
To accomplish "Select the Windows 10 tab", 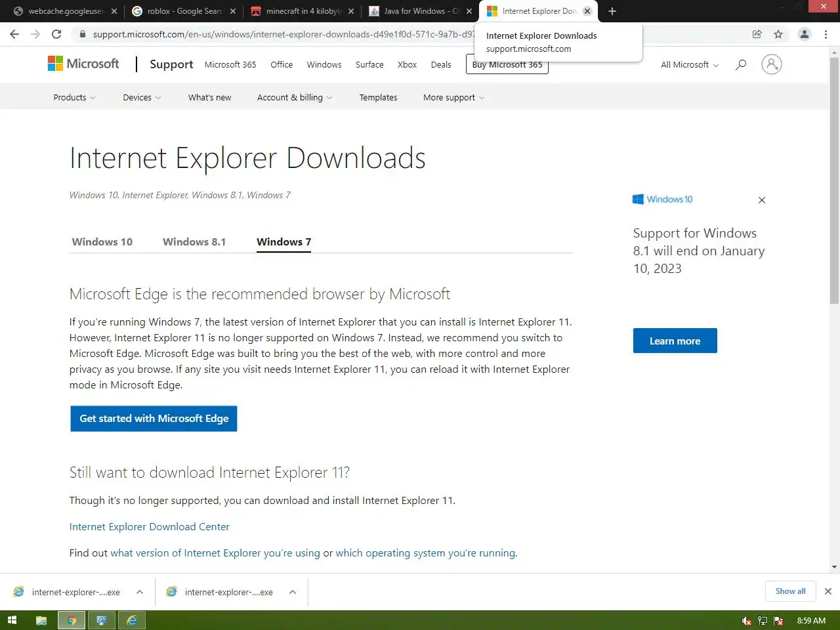I will pyautogui.click(x=102, y=241).
